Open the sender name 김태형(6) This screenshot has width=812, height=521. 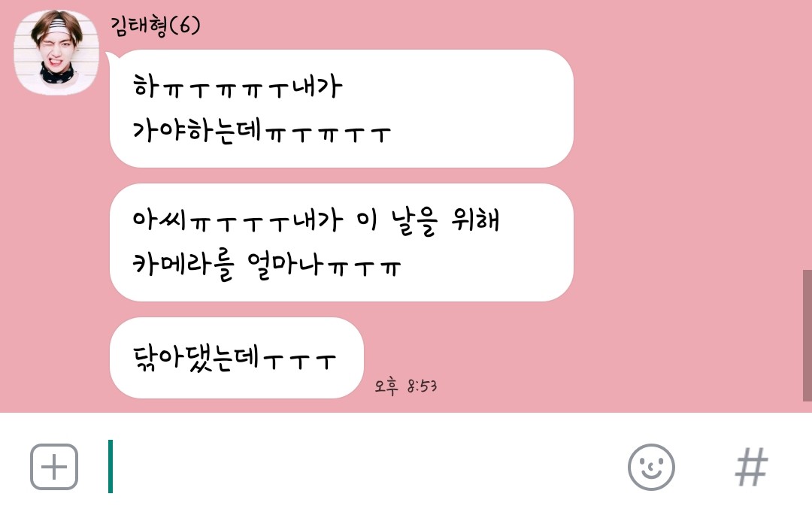click(156, 26)
